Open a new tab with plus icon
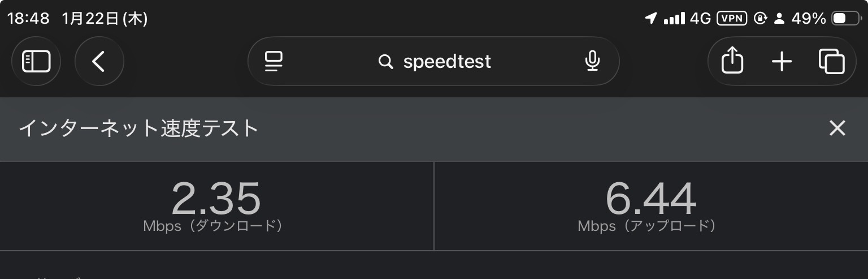The width and height of the screenshot is (868, 279). point(782,61)
